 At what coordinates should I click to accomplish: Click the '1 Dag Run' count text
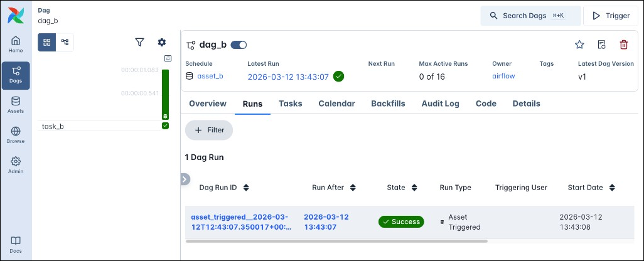coord(204,157)
